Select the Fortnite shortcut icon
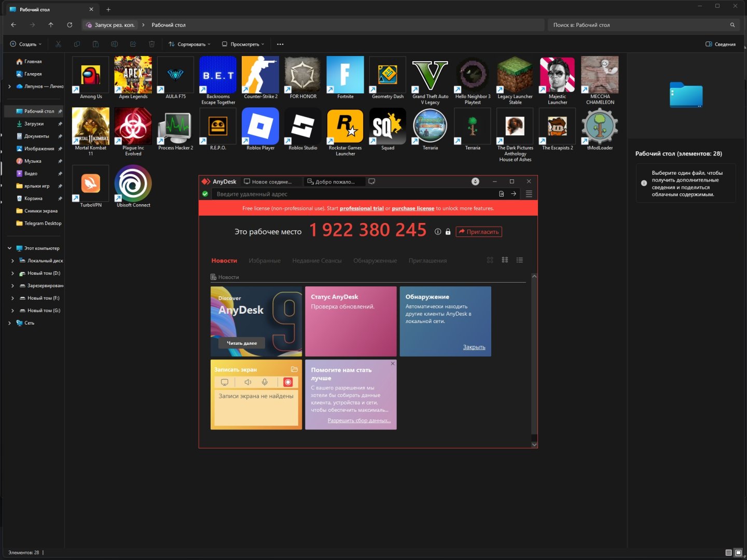Screen dimensions: 747x560 point(345,75)
